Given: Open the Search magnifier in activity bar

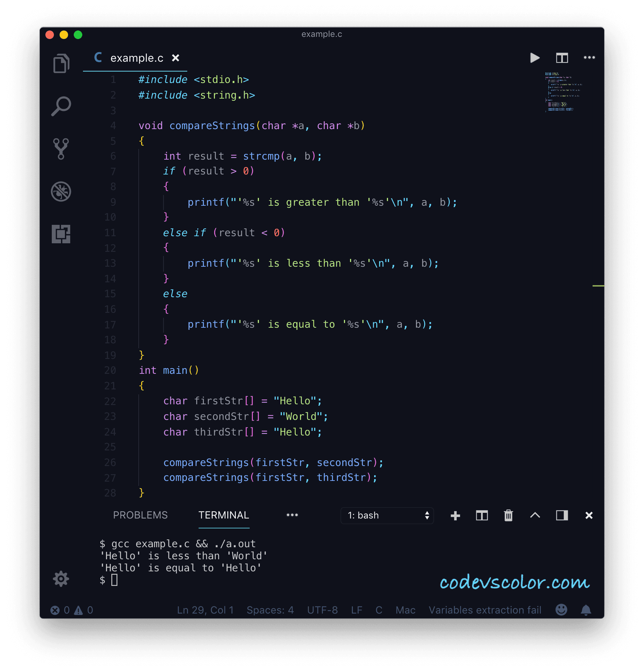Looking at the screenshot, I should pos(61,106).
